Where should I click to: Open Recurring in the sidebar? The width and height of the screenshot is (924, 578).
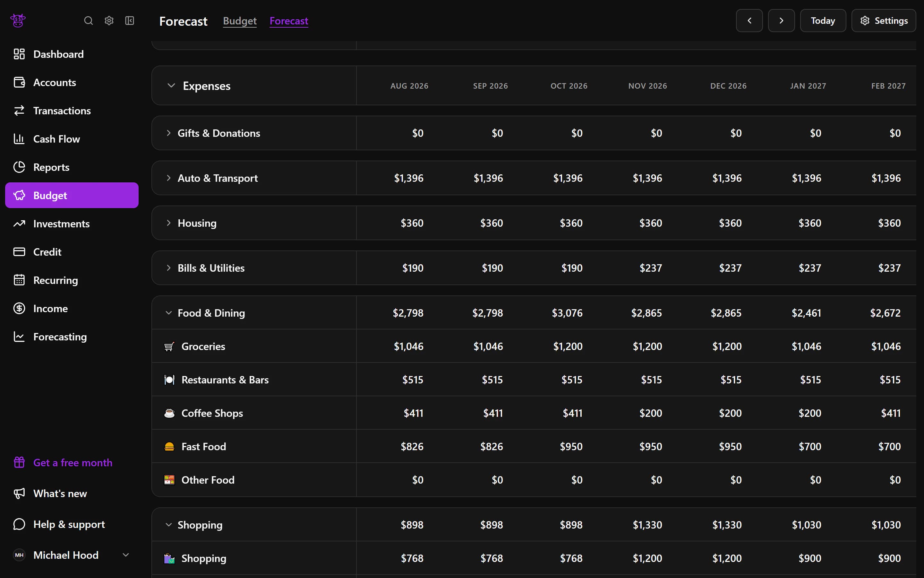[72, 280]
